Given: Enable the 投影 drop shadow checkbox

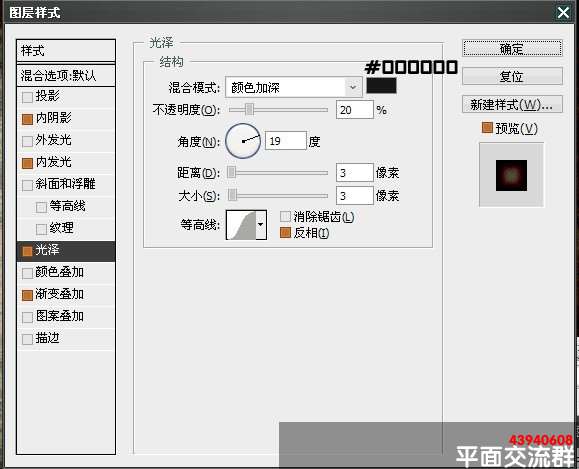Looking at the screenshot, I should pos(27,97).
